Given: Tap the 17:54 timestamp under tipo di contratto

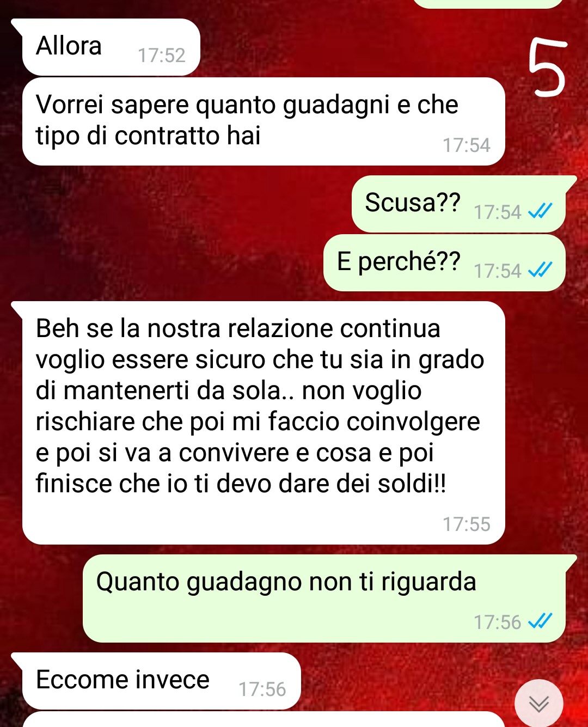Looking at the screenshot, I should (467, 145).
